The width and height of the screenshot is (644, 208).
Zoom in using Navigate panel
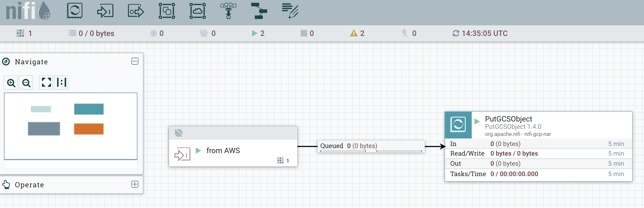pos(11,82)
